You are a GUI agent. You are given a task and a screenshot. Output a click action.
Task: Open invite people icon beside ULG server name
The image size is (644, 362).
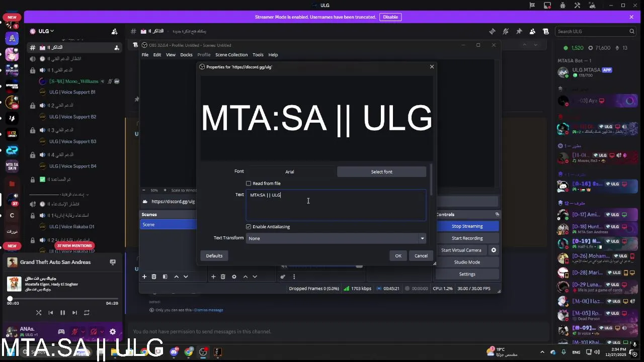pyautogui.click(x=115, y=31)
